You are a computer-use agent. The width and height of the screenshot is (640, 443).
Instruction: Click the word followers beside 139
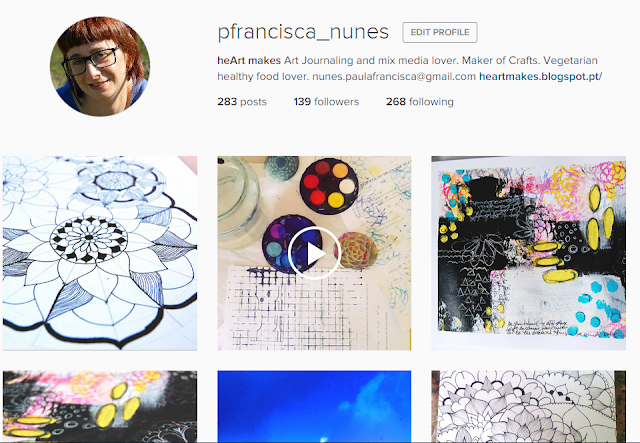click(337, 102)
